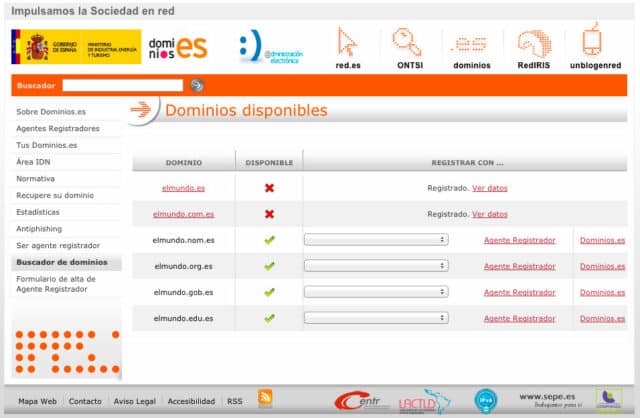The width and height of the screenshot is (640, 418).
Task: Open Aviso Legal in footer
Action: pos(135,401)
